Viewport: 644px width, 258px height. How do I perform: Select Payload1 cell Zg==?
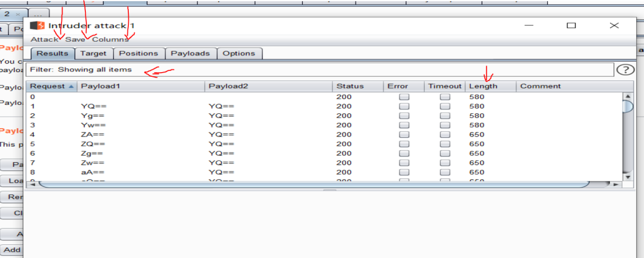[92, 153]
